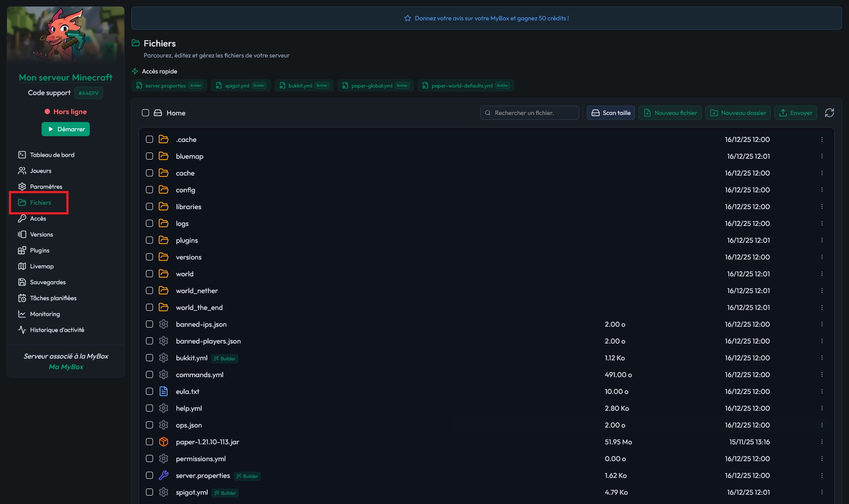Viewport: 849px width, 504px height.
Task: Open the options menu for commands.yml
Action: click(x=822, y=374)
